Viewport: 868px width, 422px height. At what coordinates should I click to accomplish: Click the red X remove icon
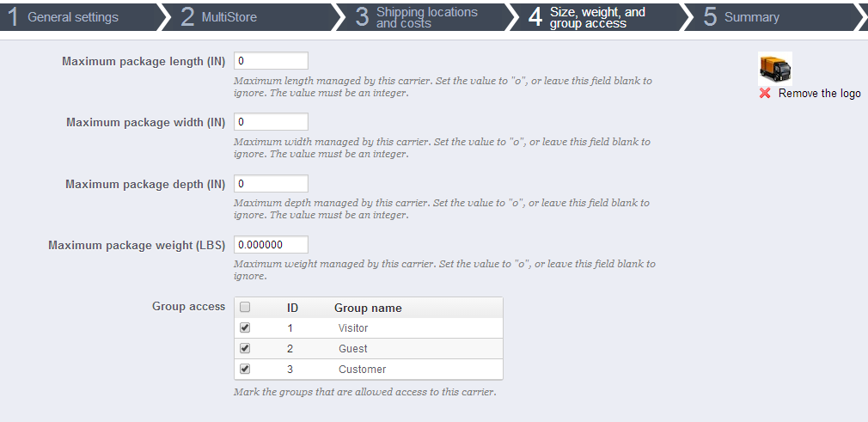coord(765,93)
